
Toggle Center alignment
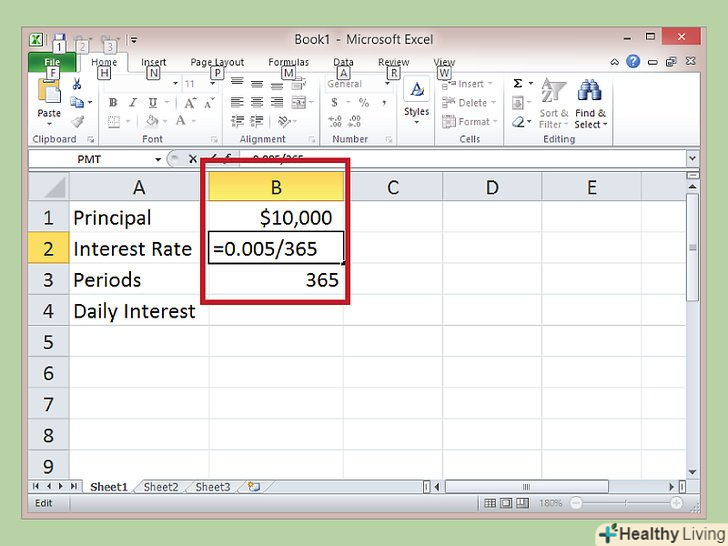[257, 102]
